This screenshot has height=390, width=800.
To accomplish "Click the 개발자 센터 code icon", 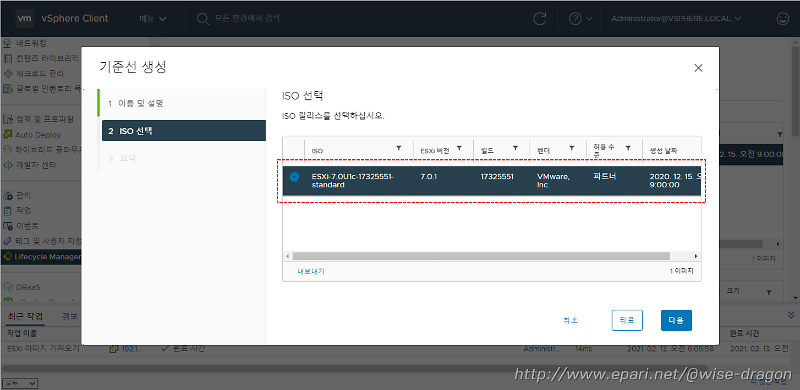I will coord(7,165).
